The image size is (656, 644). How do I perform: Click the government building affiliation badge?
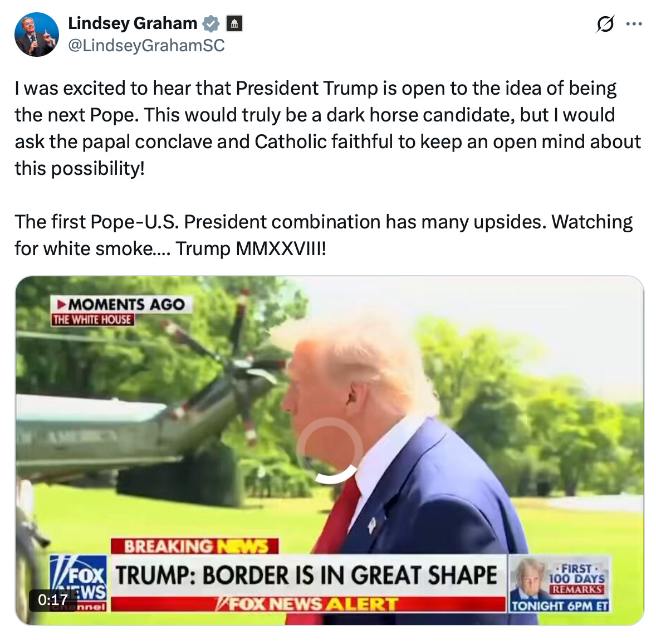point(234,24)
